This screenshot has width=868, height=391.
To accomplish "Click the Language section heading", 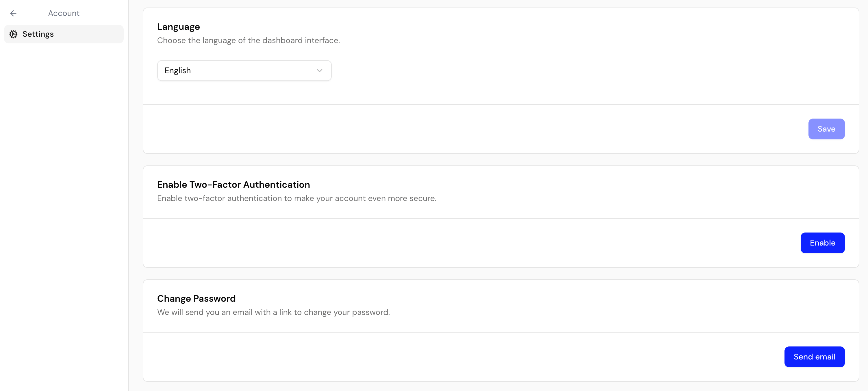I will click(x=178, y=27).
